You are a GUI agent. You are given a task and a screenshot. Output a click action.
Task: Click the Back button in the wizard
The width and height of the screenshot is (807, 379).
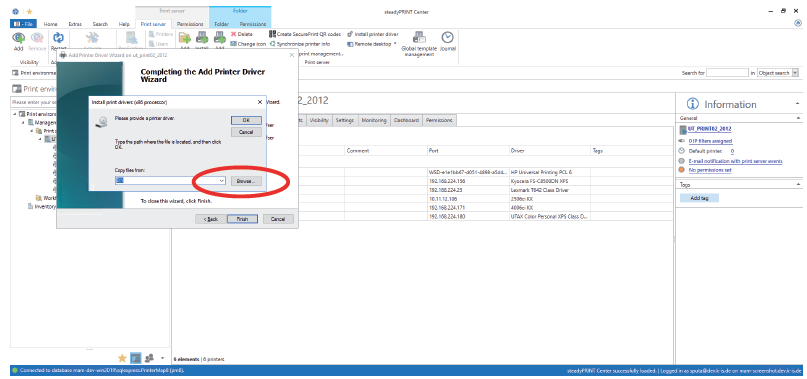210,219
